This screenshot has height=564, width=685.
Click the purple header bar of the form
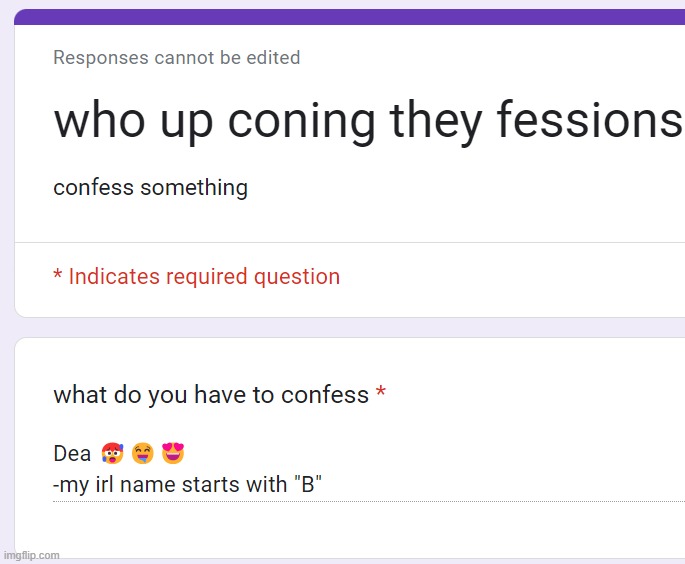[x=349, y=17]
